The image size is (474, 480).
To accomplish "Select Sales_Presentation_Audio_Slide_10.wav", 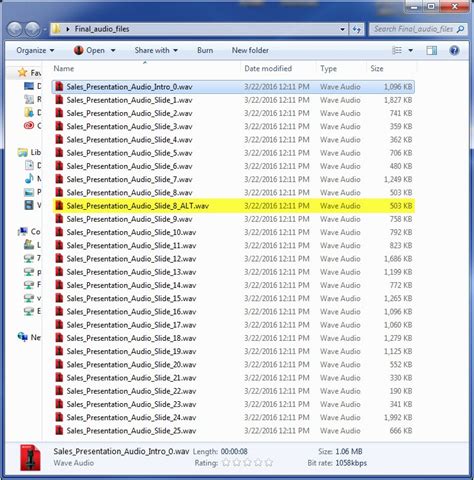I will coord(233,232).
